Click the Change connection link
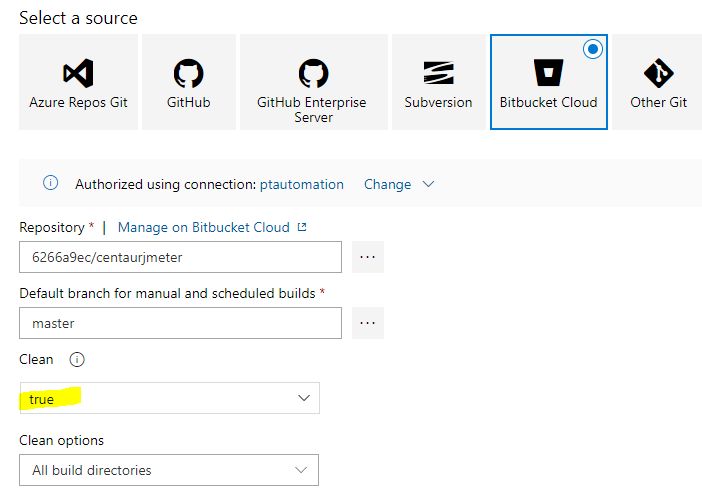Screen dimensions: 702x496 (387, 184)
